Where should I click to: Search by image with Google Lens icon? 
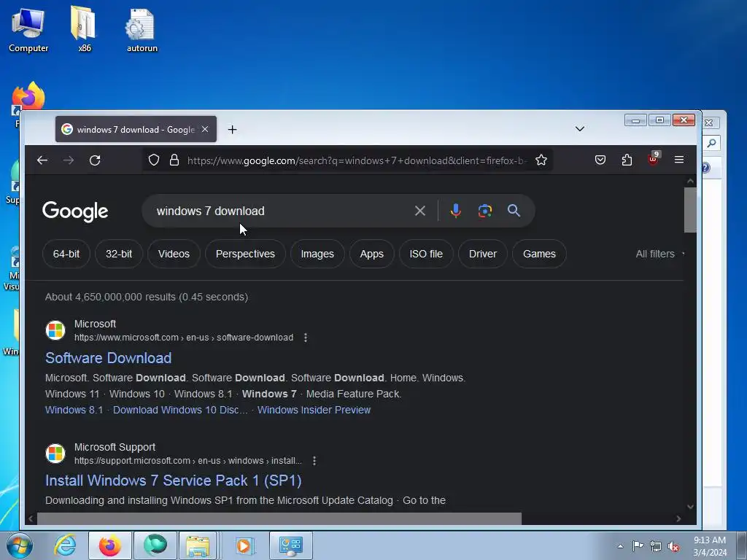(485, 211)
